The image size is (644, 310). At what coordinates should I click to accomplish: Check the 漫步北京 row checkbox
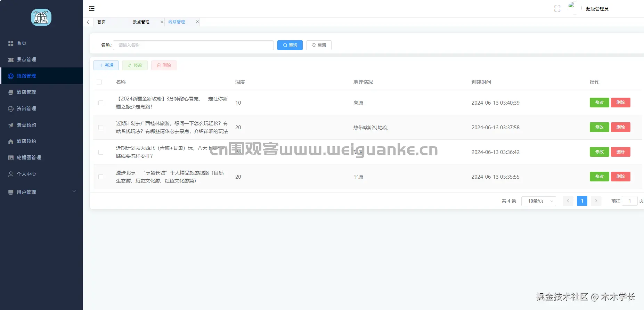point(101,177)
